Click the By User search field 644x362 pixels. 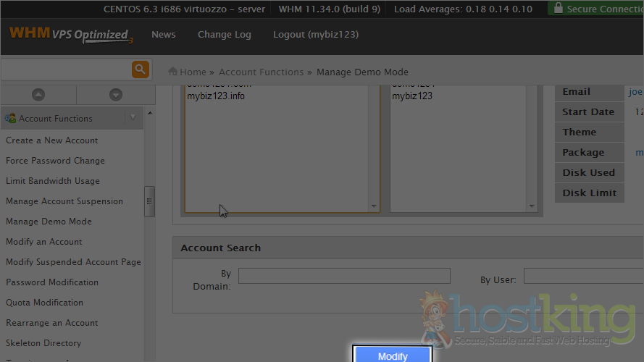pos(583,276)
